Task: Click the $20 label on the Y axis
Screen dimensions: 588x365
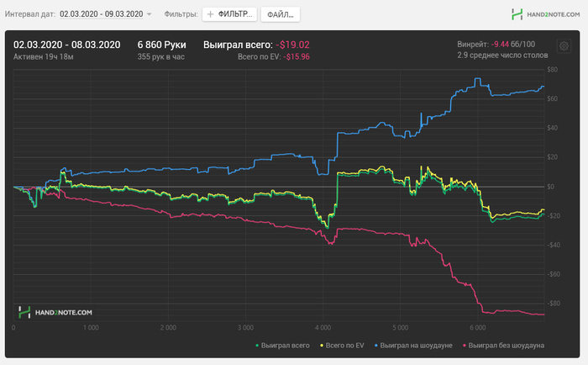Action: 553,157
